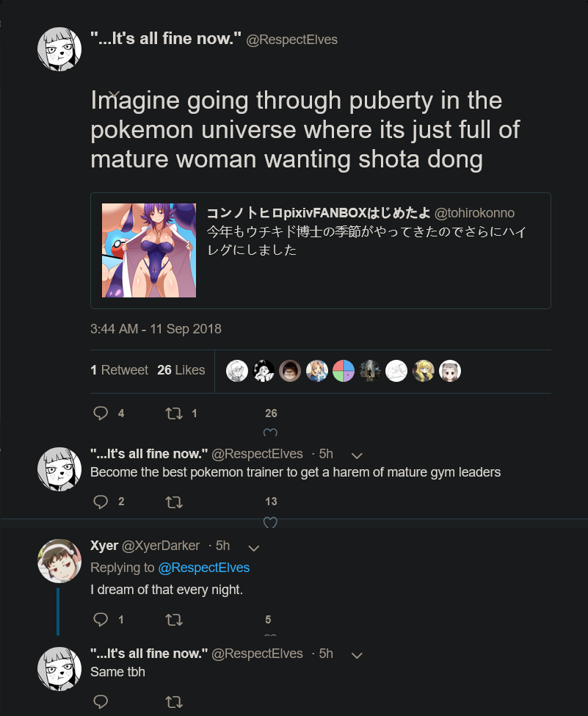This screenshot has height=716, width=588.
Task: Open the @RespectElves mention link
Action: (203, 568)
